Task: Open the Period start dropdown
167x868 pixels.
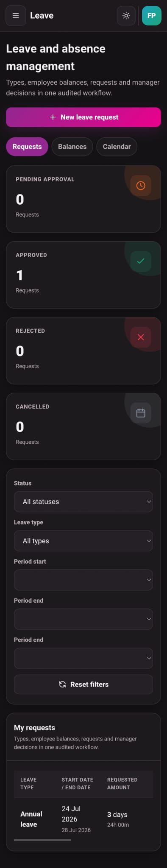Action: (83, 580)
